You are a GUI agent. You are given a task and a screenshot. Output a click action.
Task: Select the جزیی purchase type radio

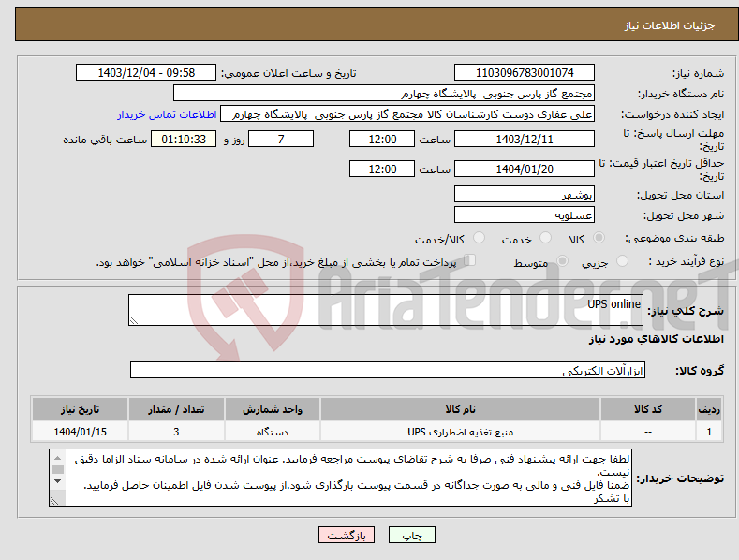coord(622,260)
